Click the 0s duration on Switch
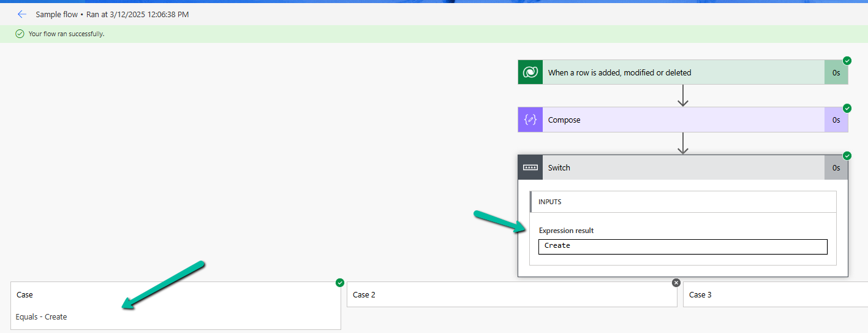 point(836,167)
